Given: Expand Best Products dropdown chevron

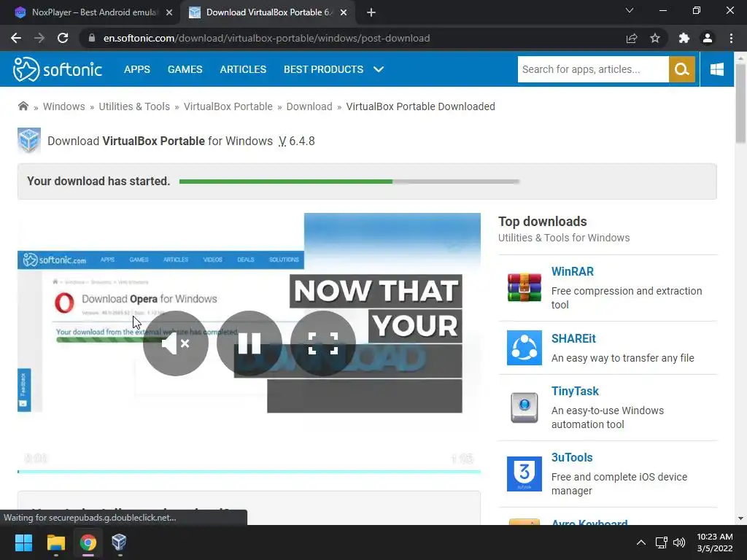Looking at the screenshot, I should pos(379,69).
